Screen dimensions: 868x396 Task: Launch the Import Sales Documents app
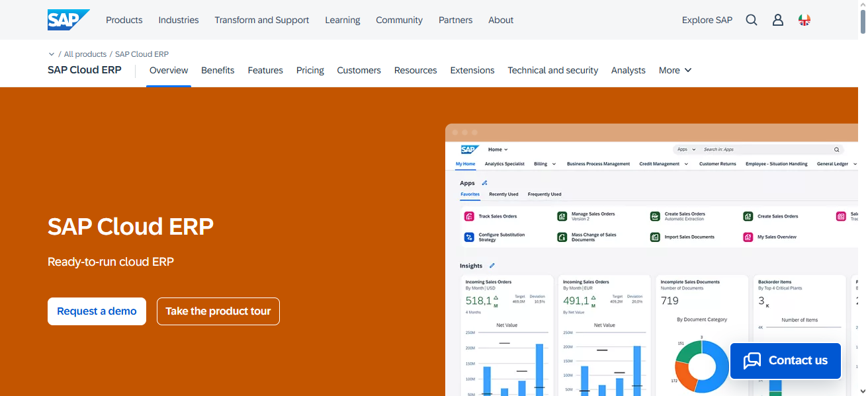coord(654,237)
